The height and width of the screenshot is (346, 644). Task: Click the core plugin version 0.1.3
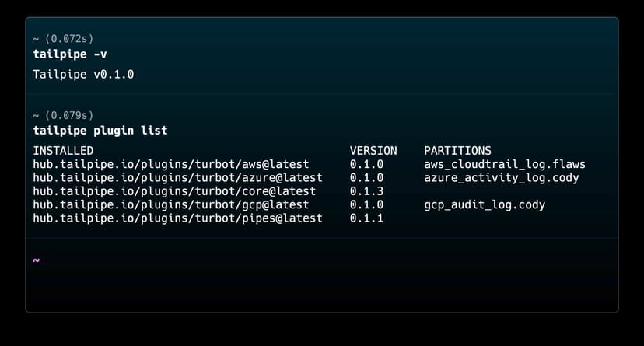366,191
